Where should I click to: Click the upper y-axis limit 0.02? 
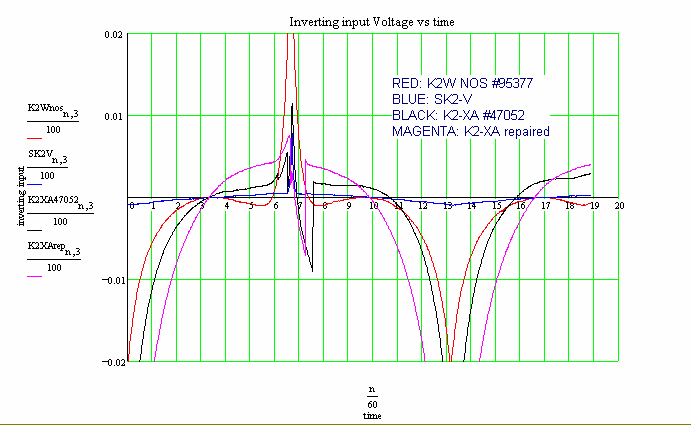[113, 35]
